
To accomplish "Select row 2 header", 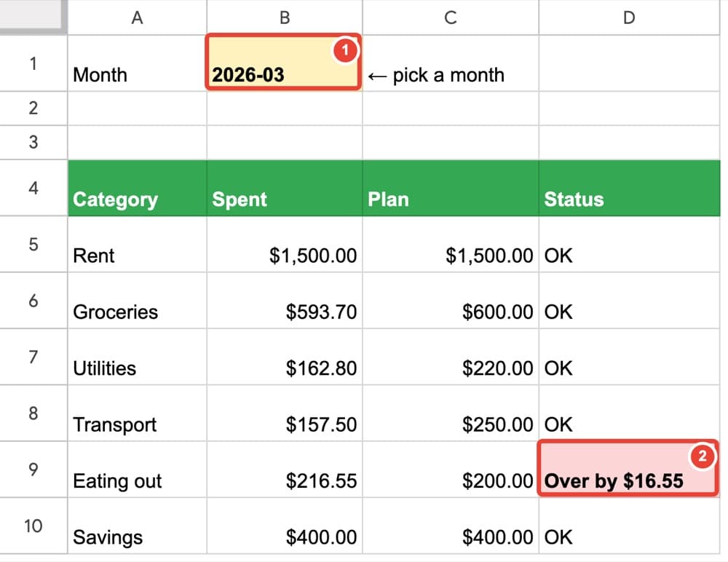I will (x=33, y=108).
